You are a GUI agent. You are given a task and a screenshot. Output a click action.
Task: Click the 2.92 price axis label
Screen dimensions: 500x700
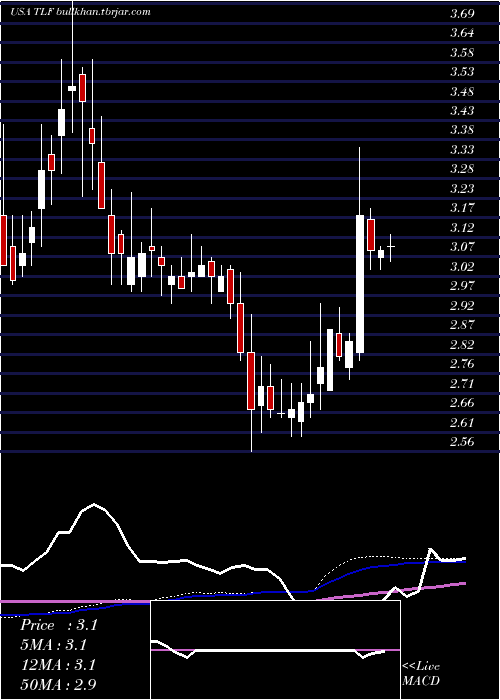[x=462, y=305]
